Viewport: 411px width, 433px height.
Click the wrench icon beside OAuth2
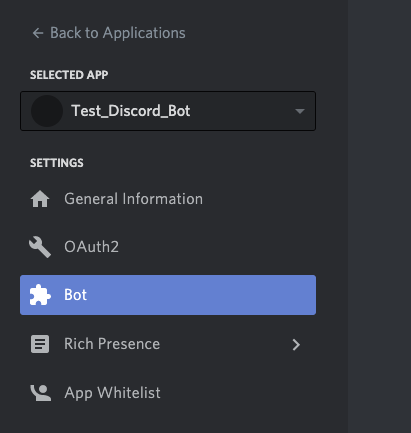(x=40, y=247)
